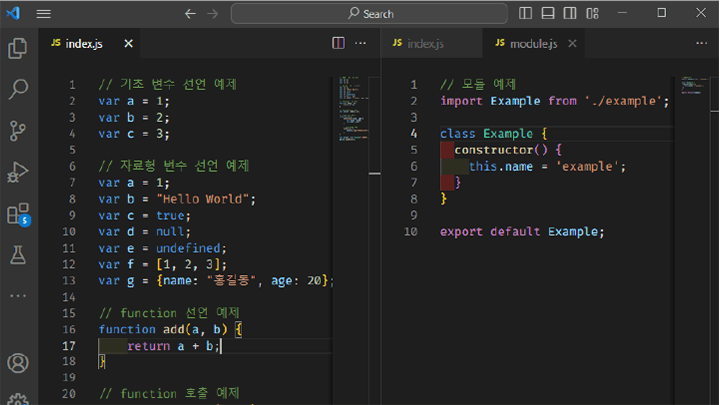Split the left editor to the right
Screen dimensions: 720x405
pos(338,43)
